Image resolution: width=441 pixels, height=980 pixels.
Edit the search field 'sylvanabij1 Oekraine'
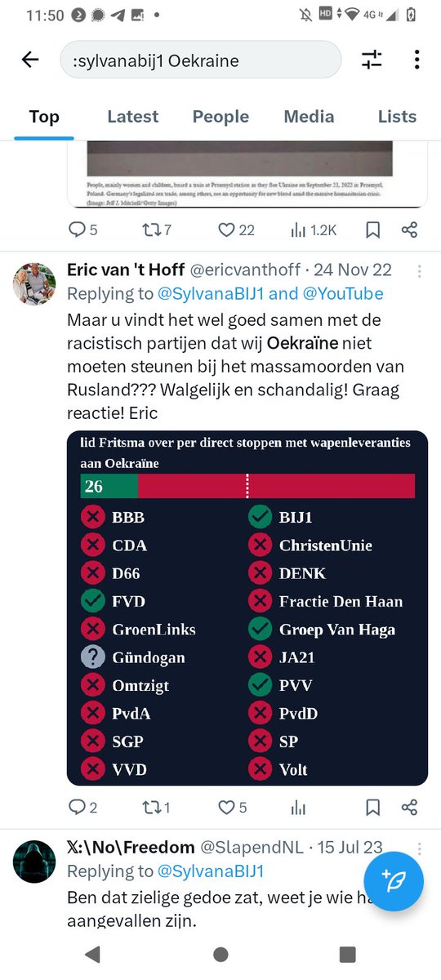click(201, 60)
